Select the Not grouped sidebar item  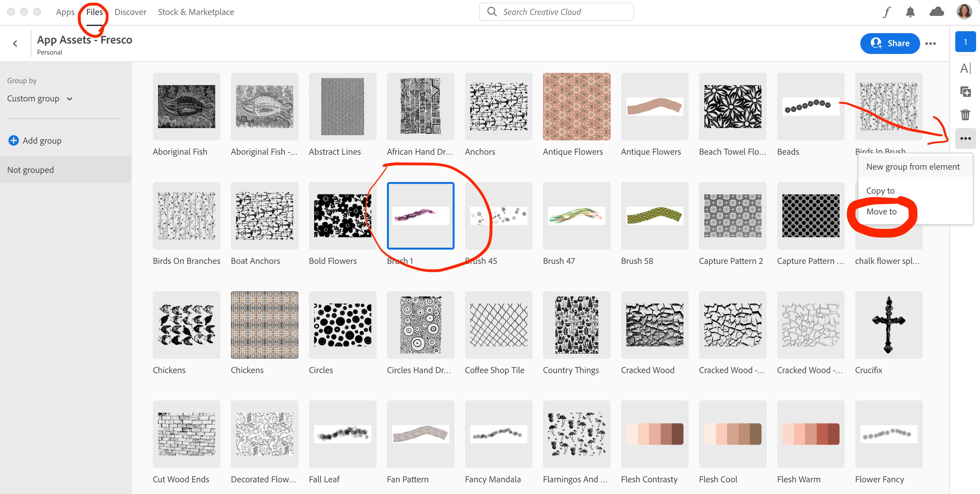coord(31,170)
